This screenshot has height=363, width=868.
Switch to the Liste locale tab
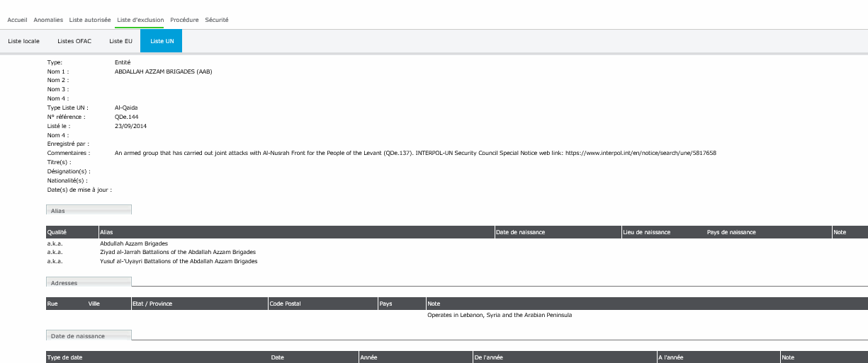point(23,41)
